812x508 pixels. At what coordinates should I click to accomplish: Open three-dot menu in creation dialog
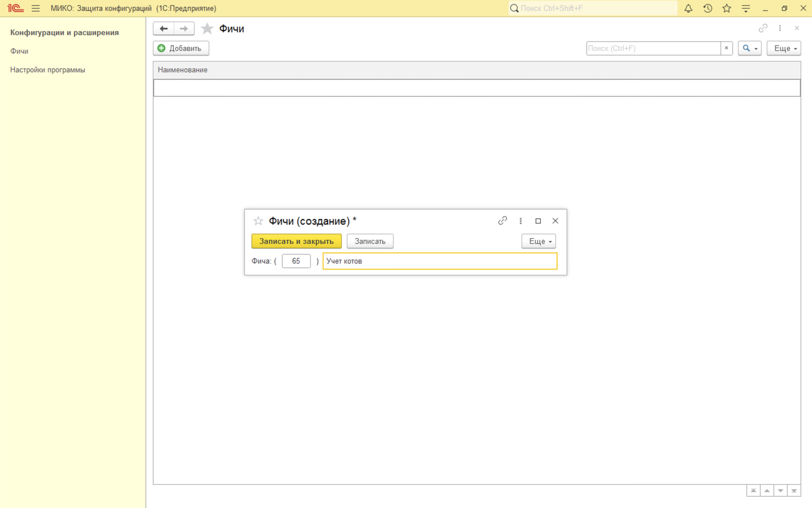[520, 221]
